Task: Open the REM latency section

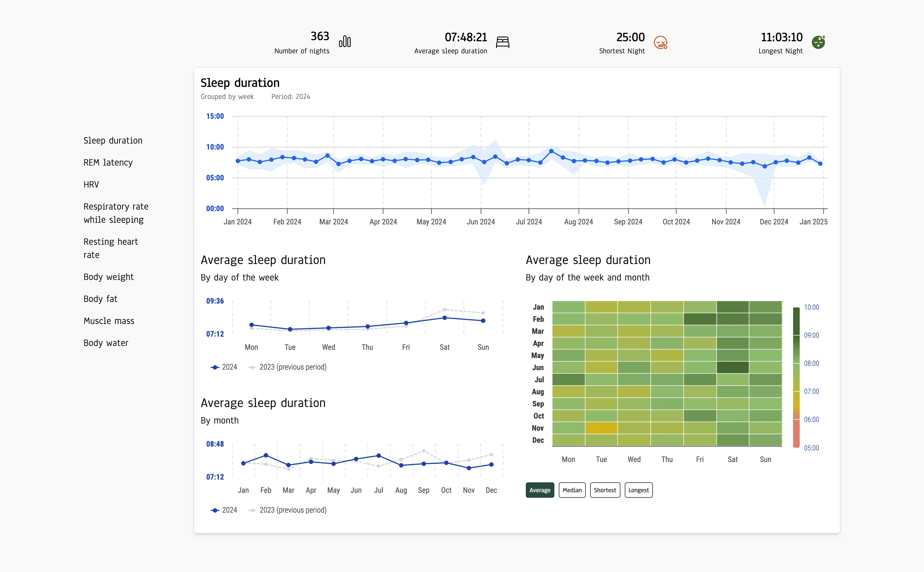Action: click(x=108, y=163)
